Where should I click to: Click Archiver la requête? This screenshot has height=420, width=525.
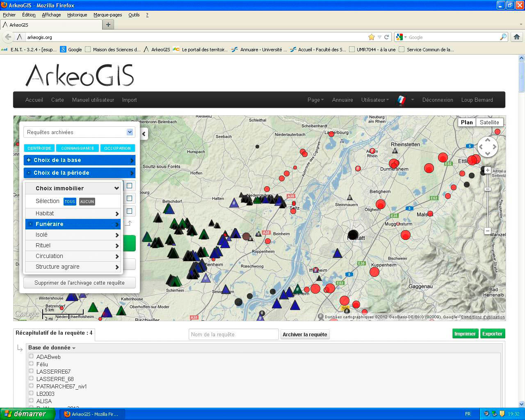click(x=305, y=334)
